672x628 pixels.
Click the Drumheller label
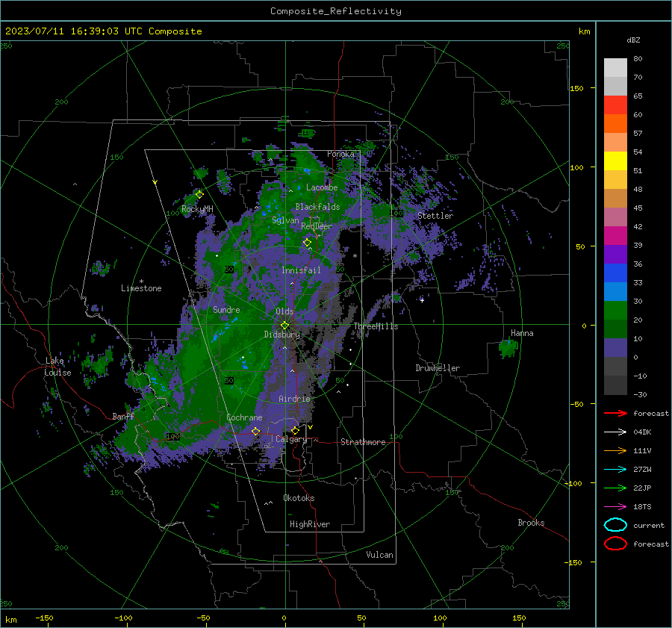point(438,368)
